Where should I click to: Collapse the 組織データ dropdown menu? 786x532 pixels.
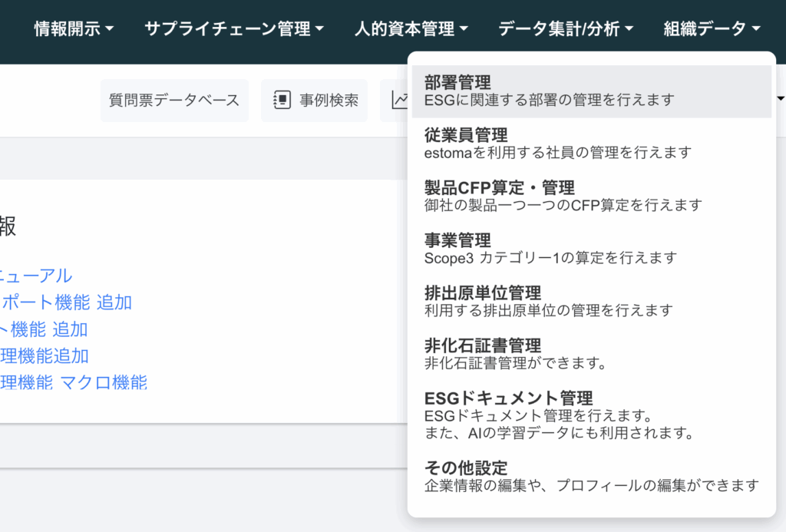pyautogui.click(x=712, y=29)
